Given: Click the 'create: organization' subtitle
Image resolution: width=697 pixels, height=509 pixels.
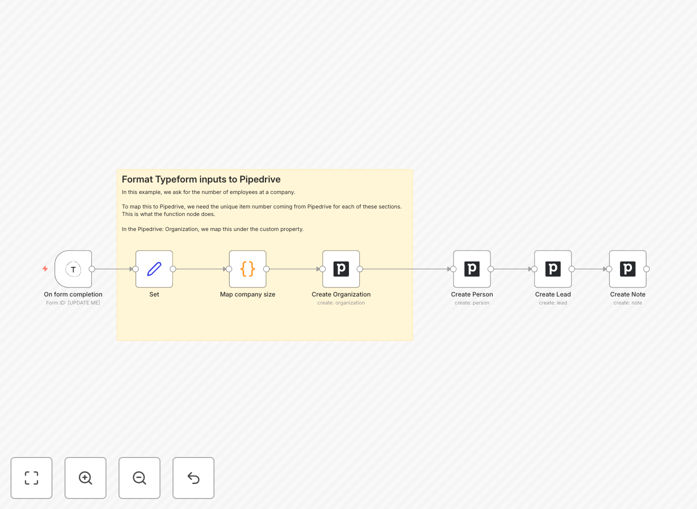Looking at the screenshot, I should tap(341, 303).
